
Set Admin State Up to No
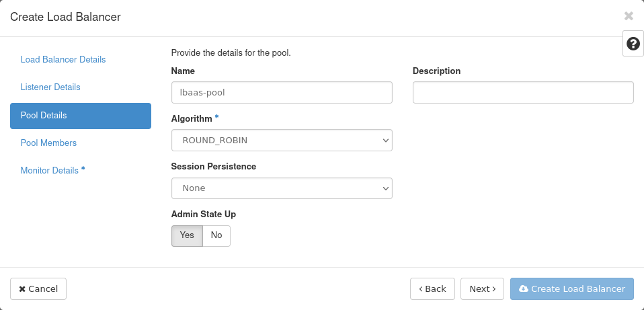[216, 235]
